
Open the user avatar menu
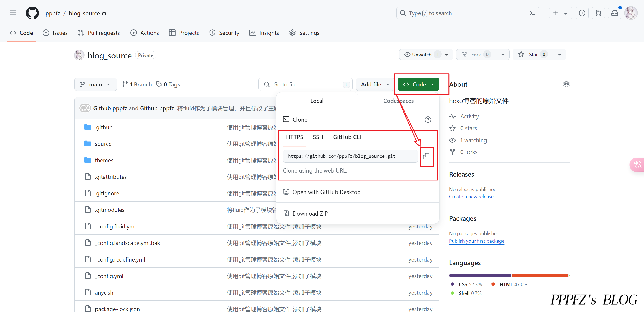(x=631, y=13)
